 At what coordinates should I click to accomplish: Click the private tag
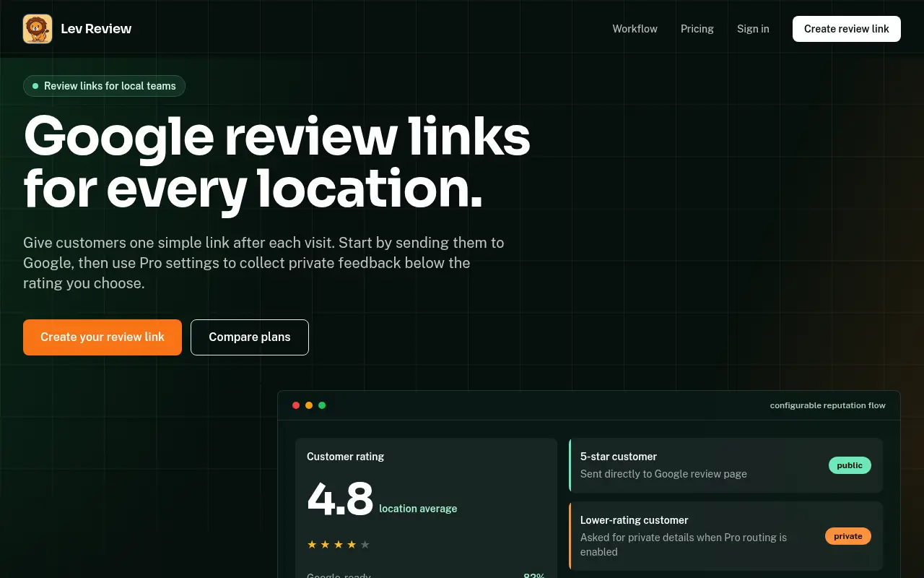click(x=848, y=536)
